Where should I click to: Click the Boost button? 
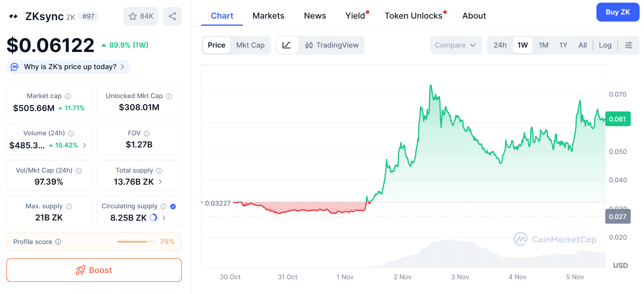point(94,270)
